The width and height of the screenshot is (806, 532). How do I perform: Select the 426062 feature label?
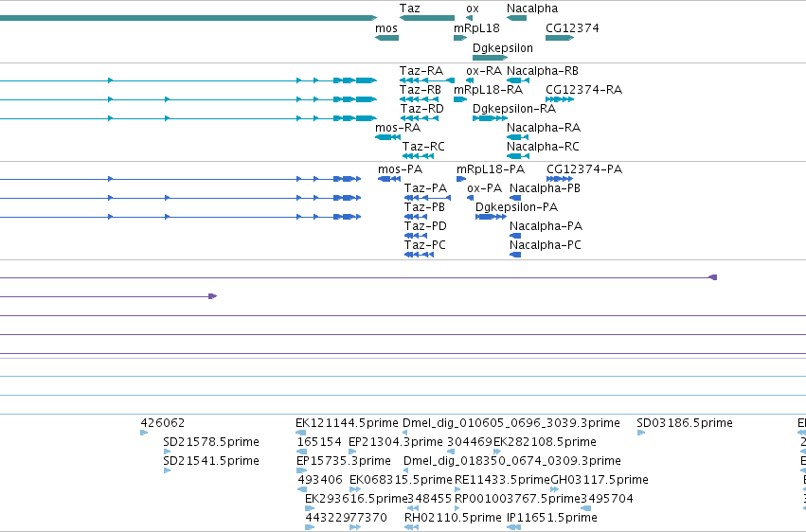tap(163, 423)
